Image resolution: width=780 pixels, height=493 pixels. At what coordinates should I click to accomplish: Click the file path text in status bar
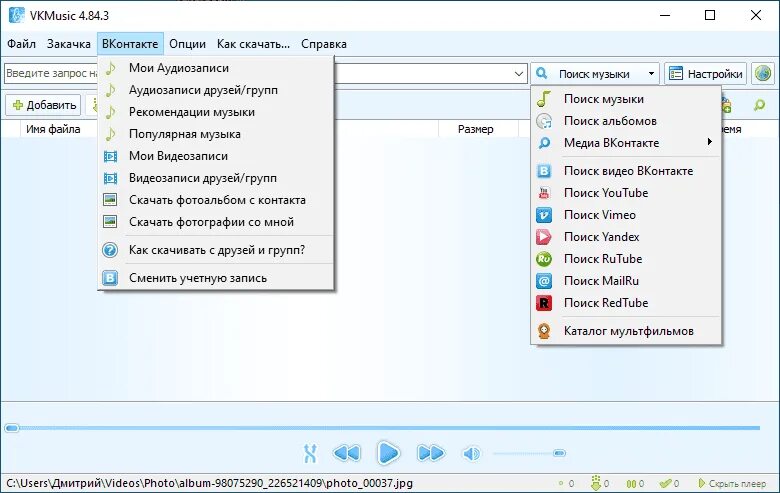pos(209,483)
